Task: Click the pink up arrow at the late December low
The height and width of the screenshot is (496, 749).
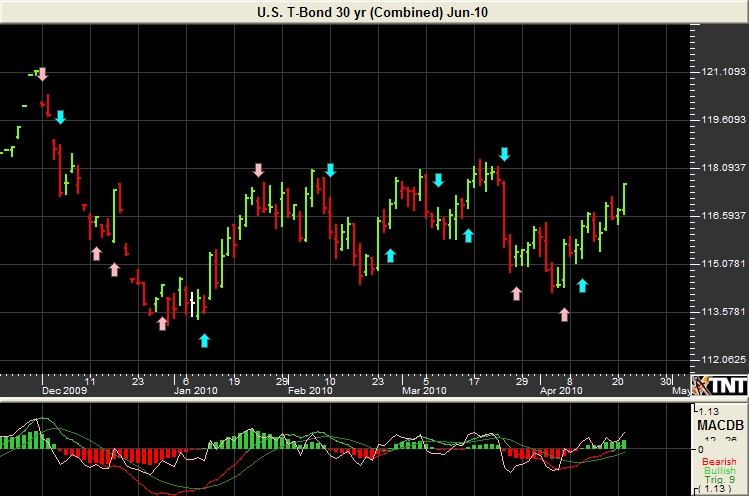Action: click(162, 323)
